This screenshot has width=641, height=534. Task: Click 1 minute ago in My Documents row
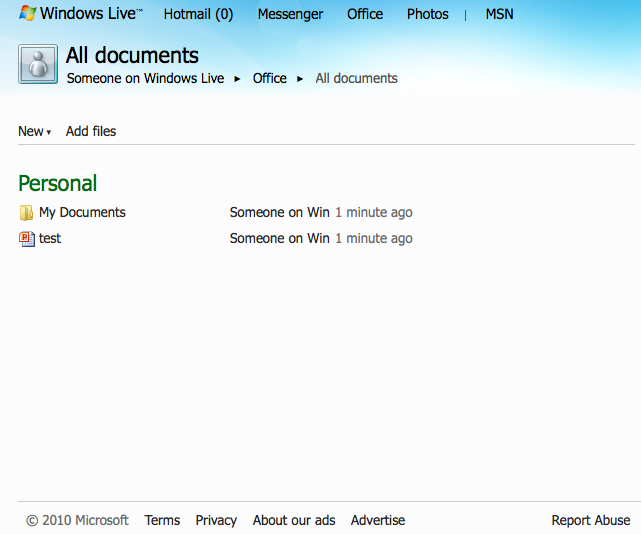point(374,213)
